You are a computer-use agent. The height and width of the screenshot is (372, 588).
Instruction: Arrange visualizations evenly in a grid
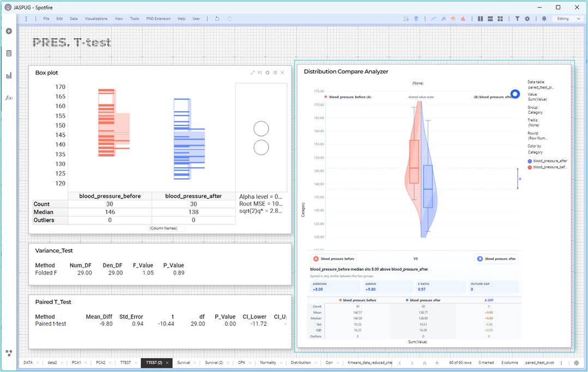coord(500,19)
